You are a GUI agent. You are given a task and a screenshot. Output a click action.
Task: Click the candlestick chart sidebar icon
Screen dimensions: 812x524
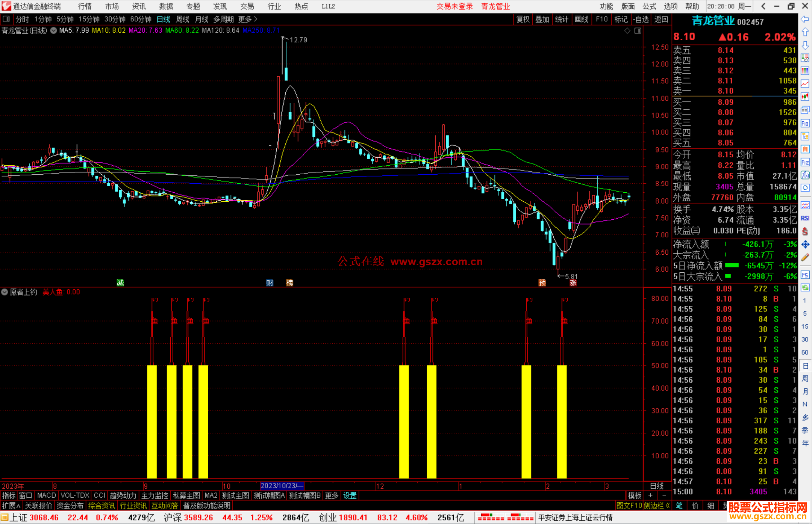pyautogui.click(x=805, y=97)
